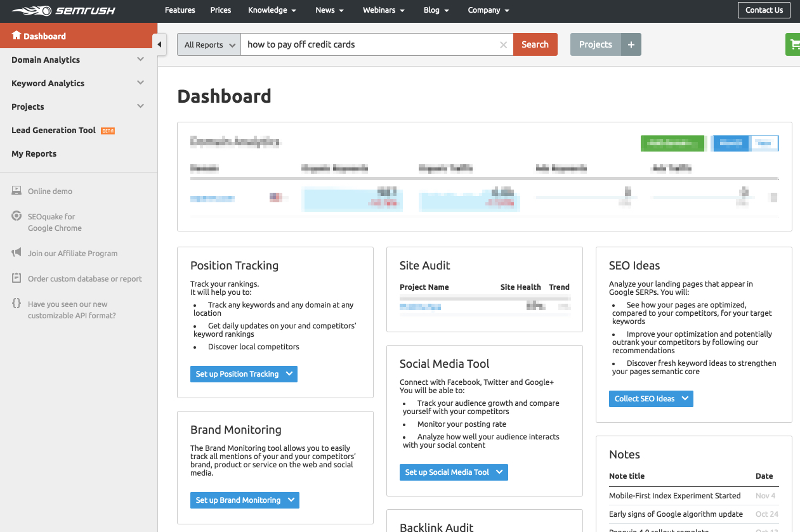Click the Affiliate Program megaphone icon
Viewport: 800px width, 532px height.
point(16,253)
